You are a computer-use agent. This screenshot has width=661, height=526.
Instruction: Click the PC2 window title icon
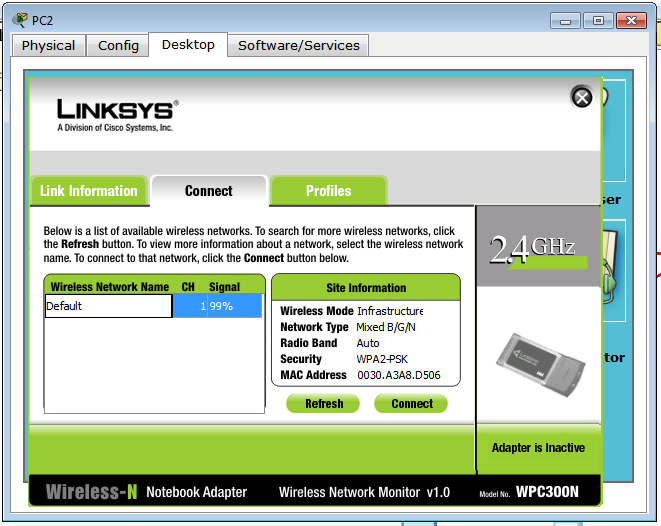click(x=19, y=20)
